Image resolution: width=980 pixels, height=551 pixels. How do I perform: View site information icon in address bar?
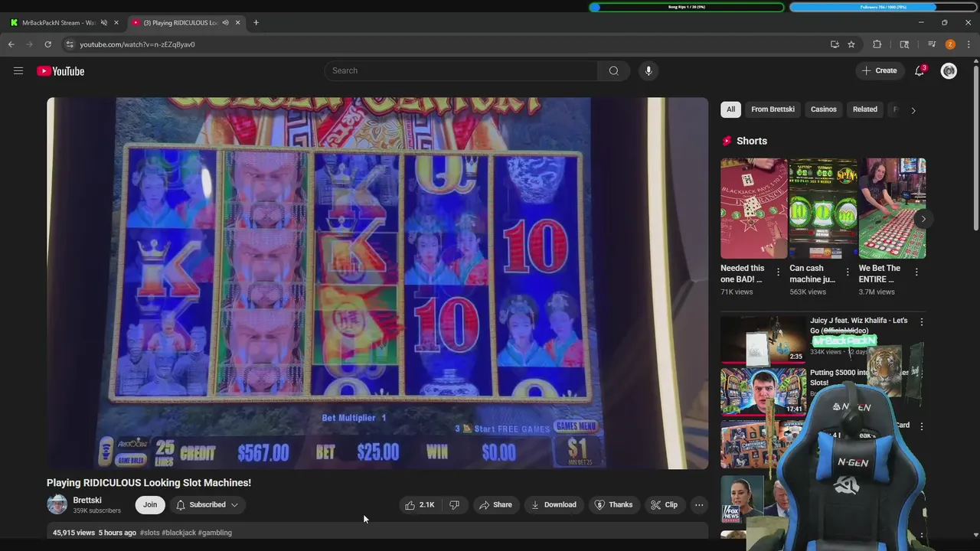click(x=70, y=44)
